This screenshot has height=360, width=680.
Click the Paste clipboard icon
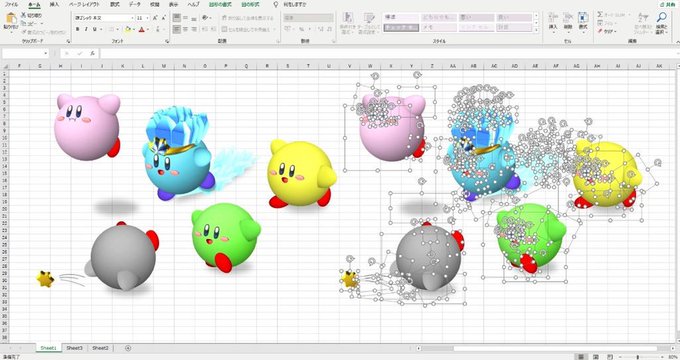11,19
